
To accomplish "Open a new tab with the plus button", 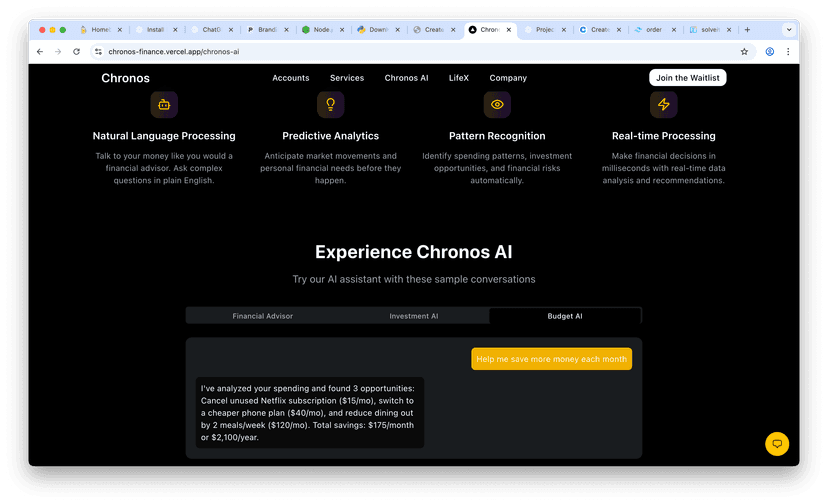I will (747, 30).
